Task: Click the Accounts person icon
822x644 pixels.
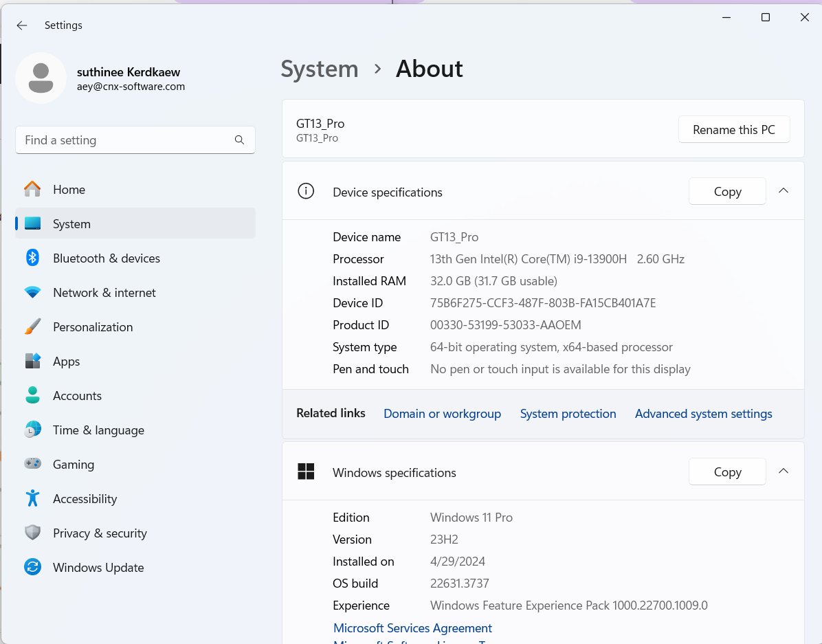Action: pyautogui.click(x=32, y=395)
